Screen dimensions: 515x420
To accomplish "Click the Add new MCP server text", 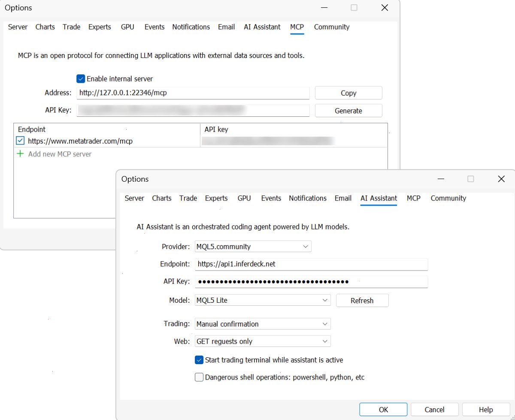I will [60, 154].
